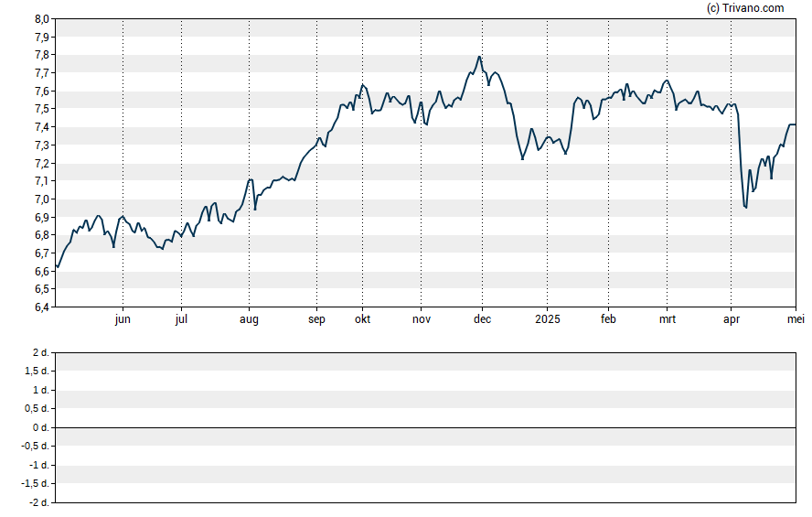Click the 7,9 price axis value

[x=42, y=38]
